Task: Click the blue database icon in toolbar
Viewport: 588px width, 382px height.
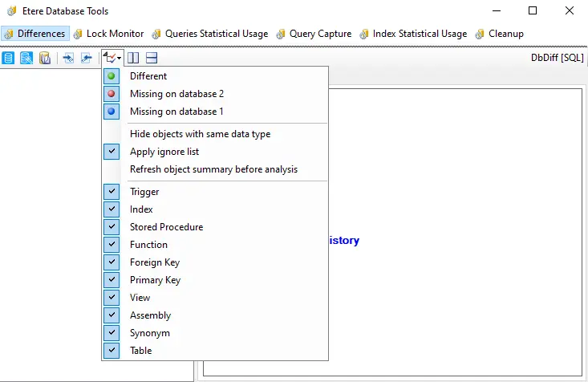Action: click(9, 58)
